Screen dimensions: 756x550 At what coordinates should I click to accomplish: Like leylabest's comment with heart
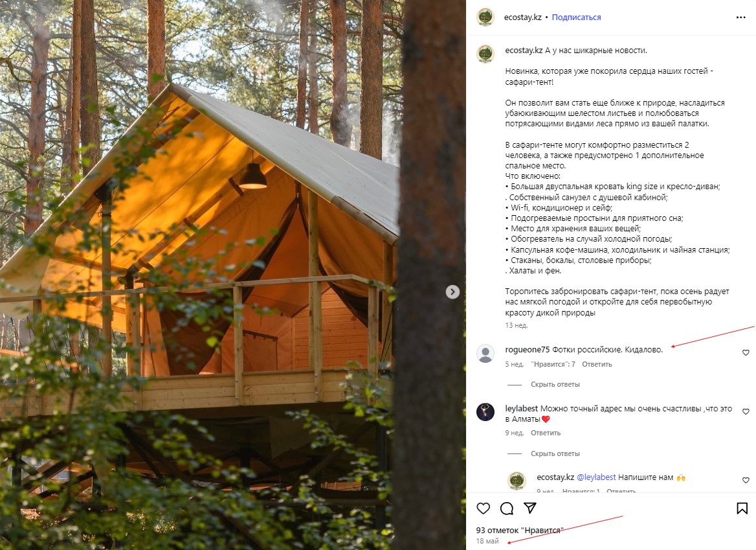click(x=746, y=411)
